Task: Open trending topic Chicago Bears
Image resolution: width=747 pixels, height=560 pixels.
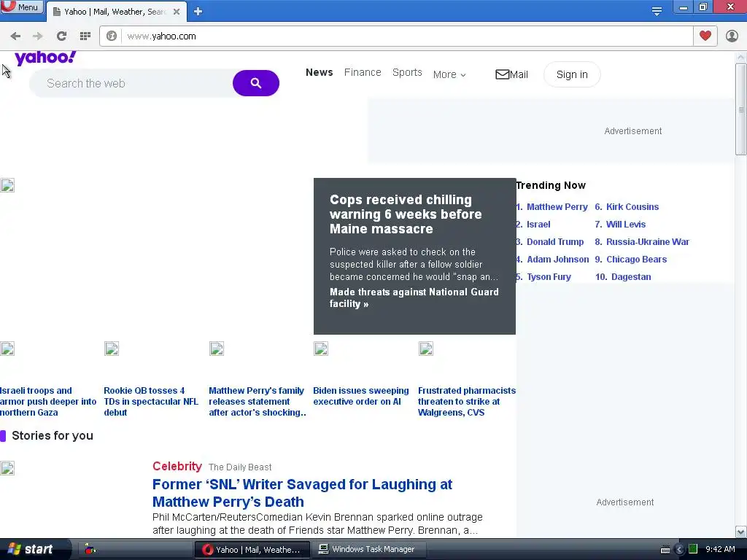Action: click(636, 260)
